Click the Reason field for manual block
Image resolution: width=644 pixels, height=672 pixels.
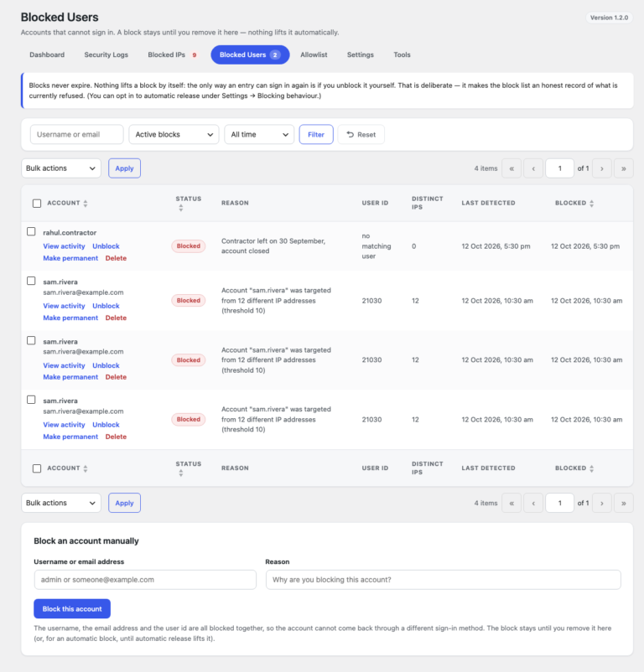[x=444, y=580]
